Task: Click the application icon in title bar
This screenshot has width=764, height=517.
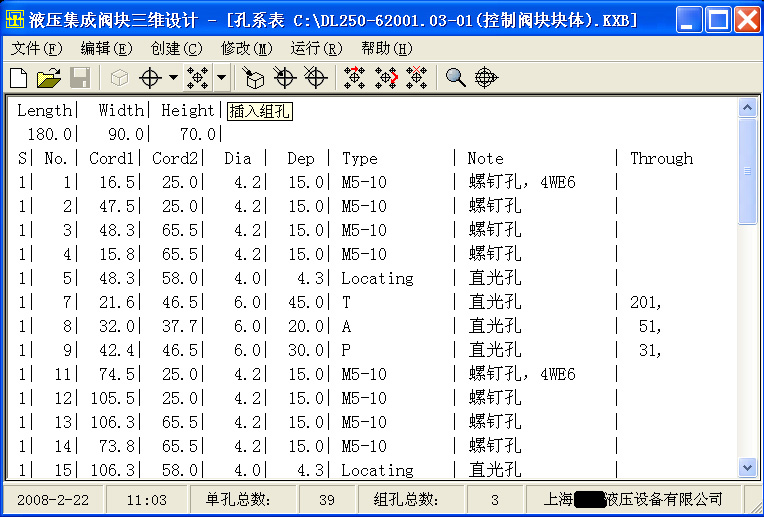Action: coord(15,20)
